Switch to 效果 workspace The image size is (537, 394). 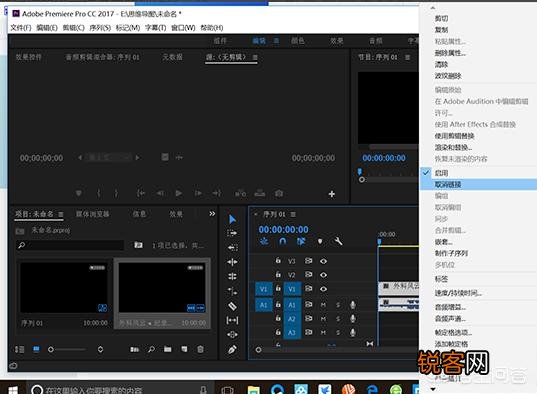(x=337, y=41)
